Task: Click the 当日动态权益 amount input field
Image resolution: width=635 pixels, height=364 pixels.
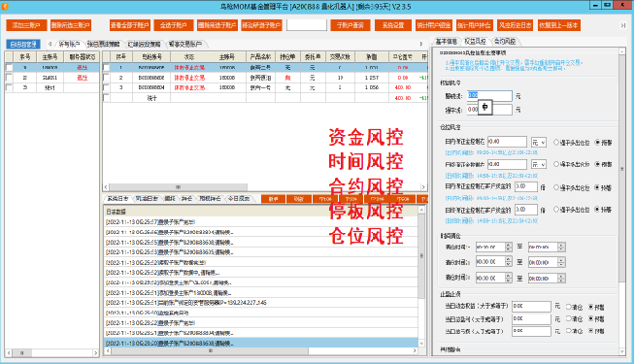Action: pos(531,307)
